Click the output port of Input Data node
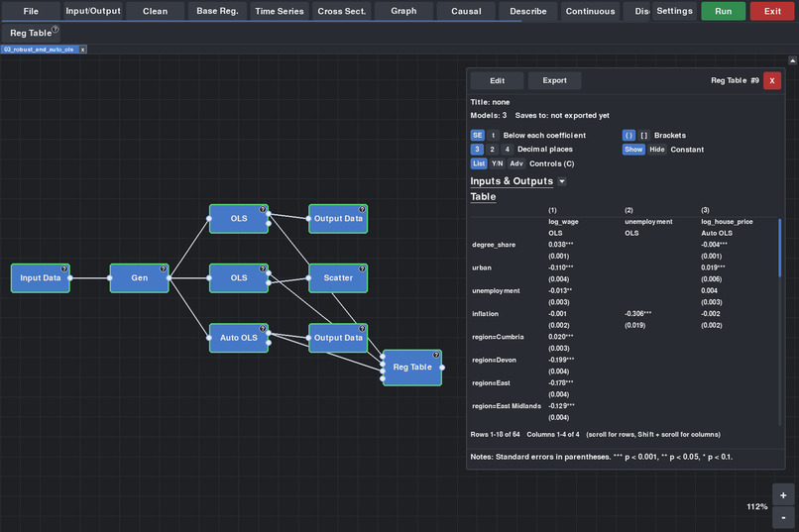 (69, 278)
